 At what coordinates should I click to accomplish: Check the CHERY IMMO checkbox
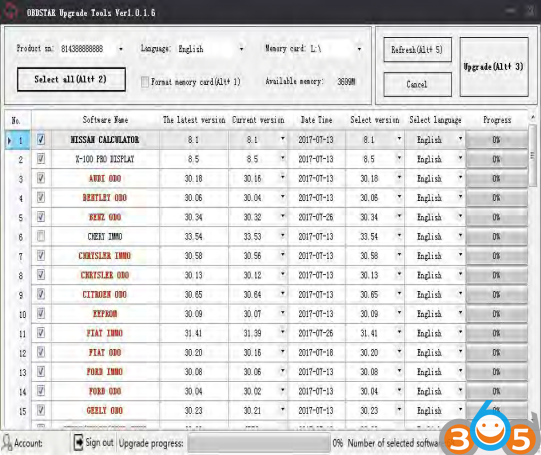click(41, 236)
